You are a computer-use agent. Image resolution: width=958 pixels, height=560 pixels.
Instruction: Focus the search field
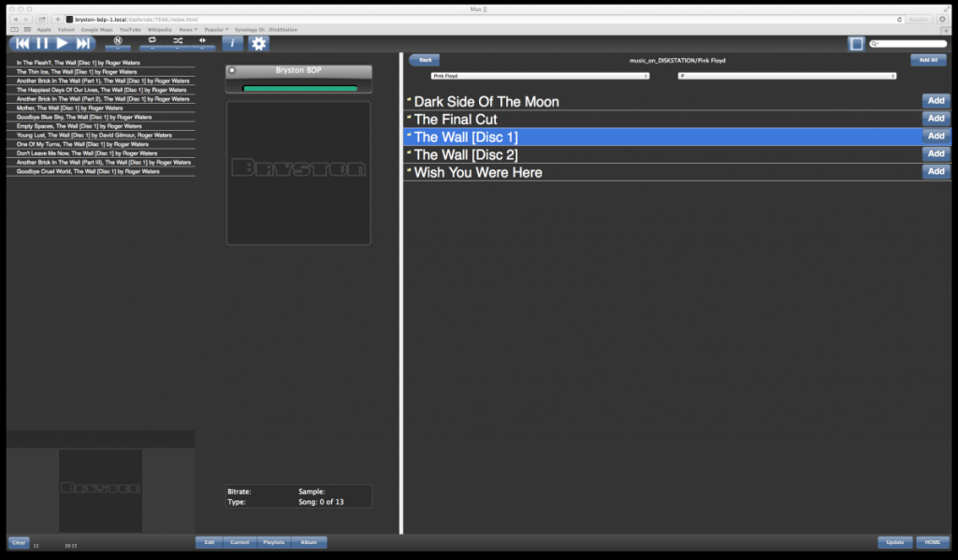(x=907, y=43)
